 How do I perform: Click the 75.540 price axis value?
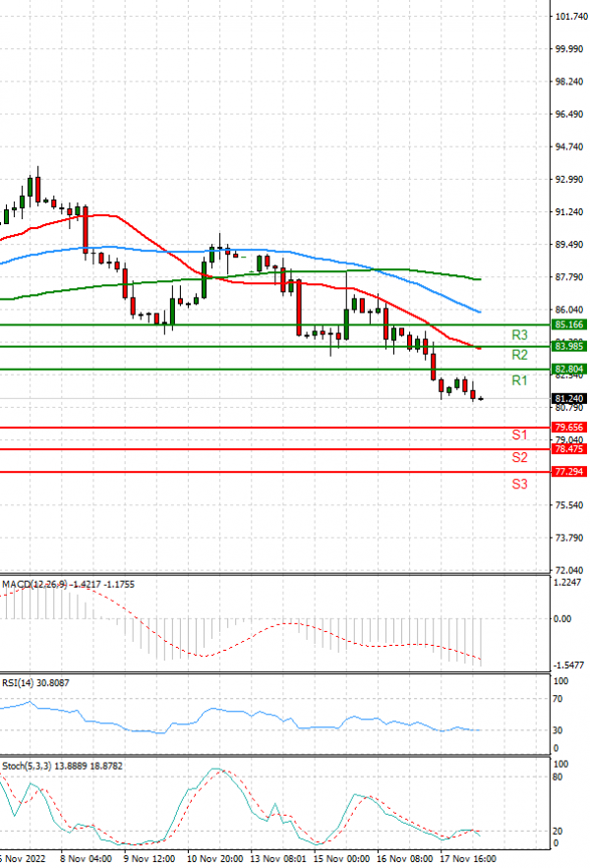pos(569,505)
